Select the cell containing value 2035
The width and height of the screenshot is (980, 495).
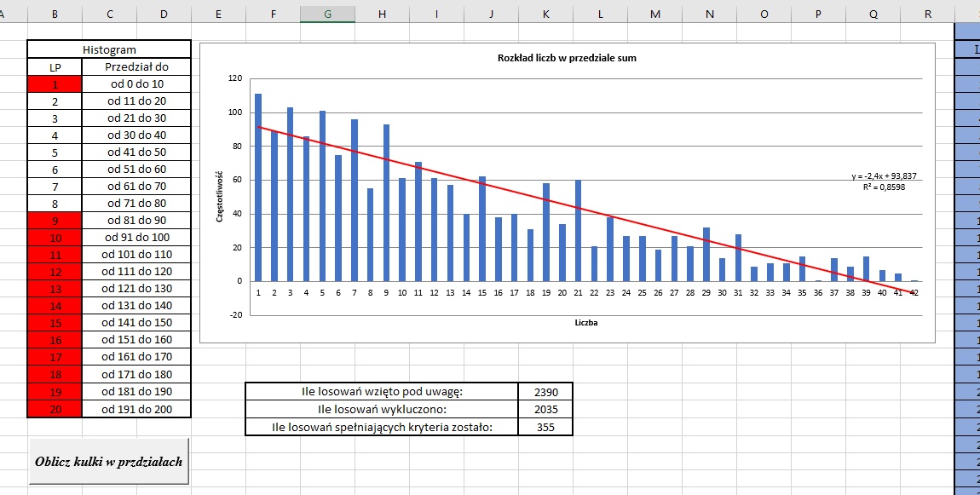click(x=545, y=409)
